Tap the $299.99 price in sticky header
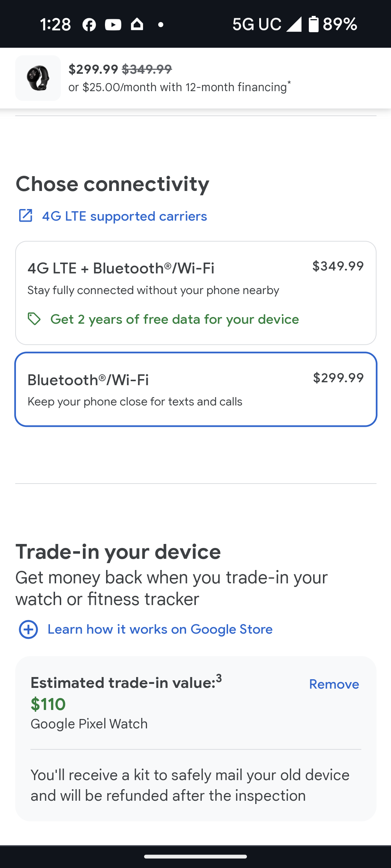The width and height of the screenshot is (391, 868). [93, 69]
